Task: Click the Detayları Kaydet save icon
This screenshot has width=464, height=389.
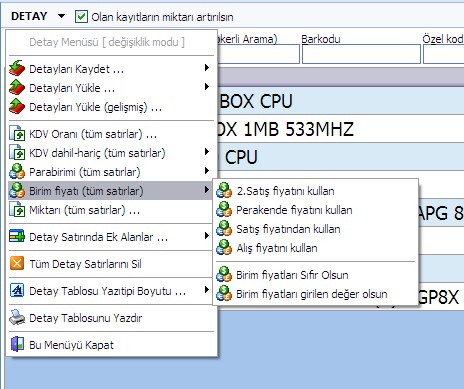Action: [x=17, y=68]
